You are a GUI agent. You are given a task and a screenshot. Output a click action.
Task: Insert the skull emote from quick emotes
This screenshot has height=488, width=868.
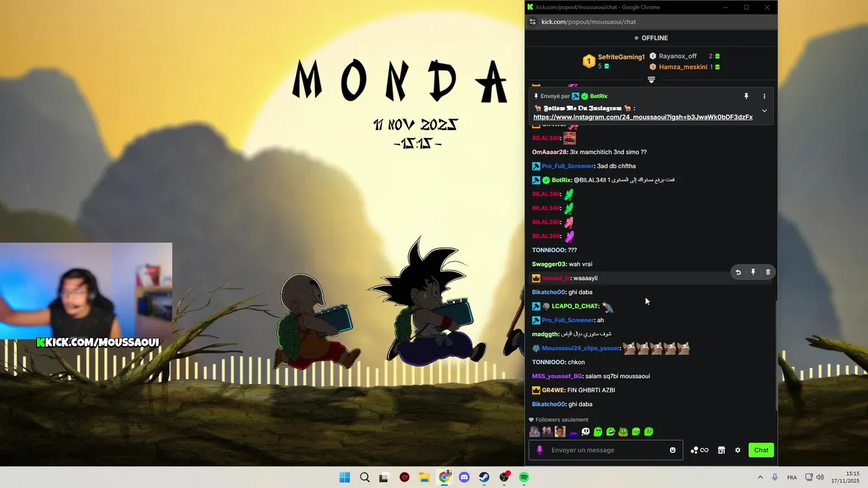pyautogui.click(x=586, y=432)
